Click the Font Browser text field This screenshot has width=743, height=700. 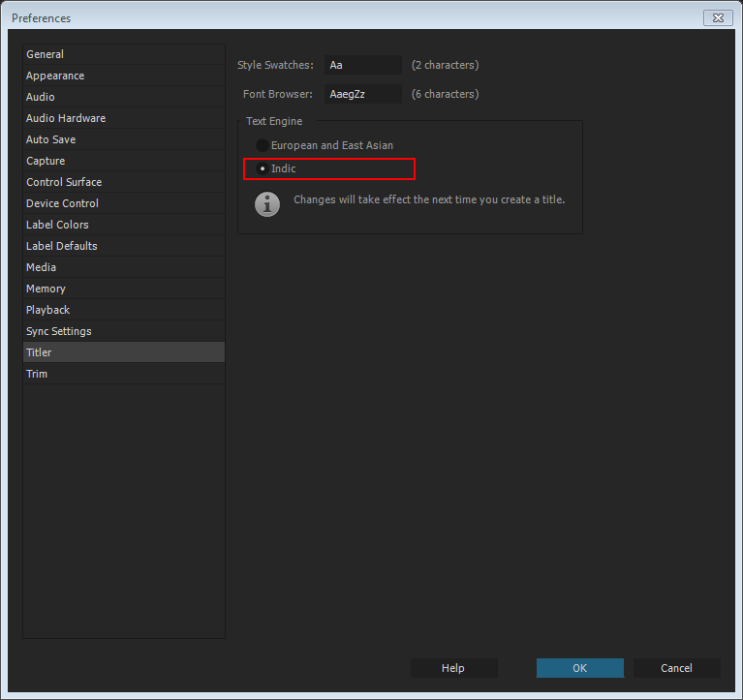click(x=362, y=94)
